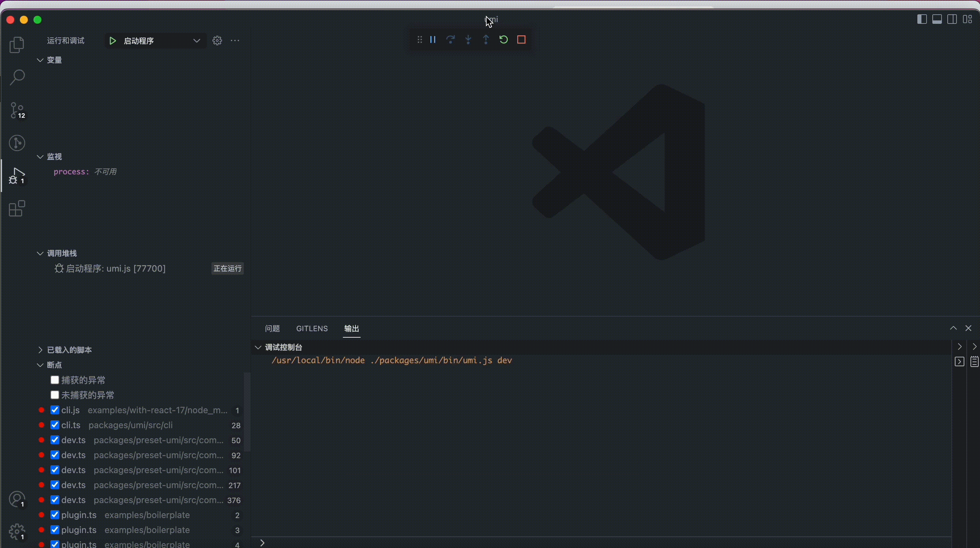Open the Explorer view in activity bar
The image size is (980, 548).
(x=17, y=45)
